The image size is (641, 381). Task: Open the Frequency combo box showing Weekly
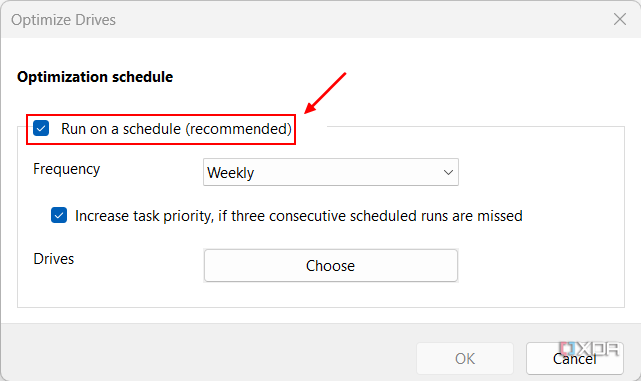pyautogui.click(x=331, y=172)
